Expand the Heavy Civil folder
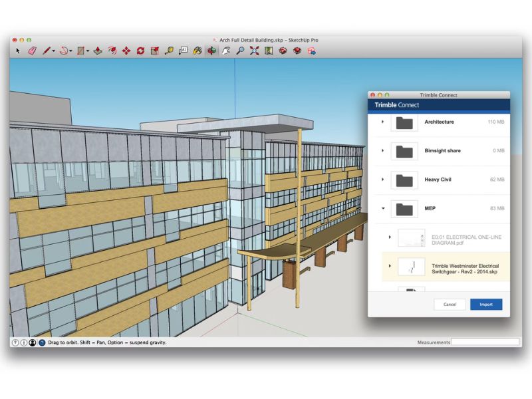Image resolution: width=532 pixels, height=399 pixels. point(382,180)
